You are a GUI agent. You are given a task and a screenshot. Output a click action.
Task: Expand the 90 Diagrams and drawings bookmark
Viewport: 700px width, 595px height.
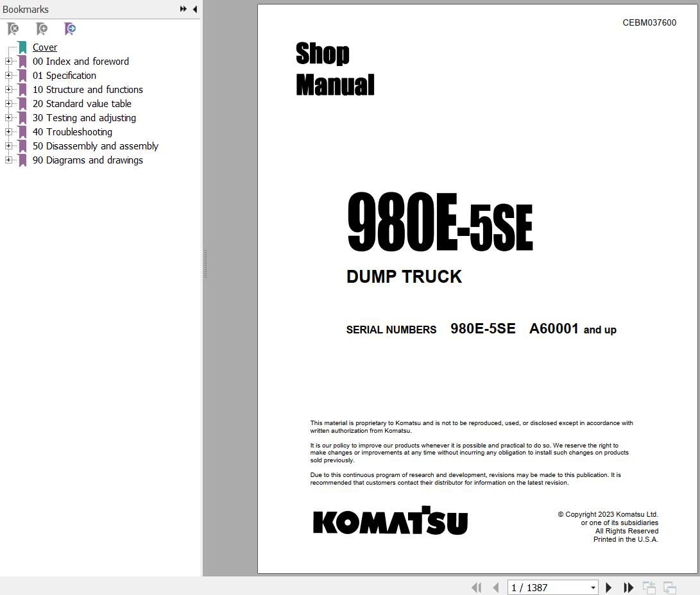pos(8,160)
